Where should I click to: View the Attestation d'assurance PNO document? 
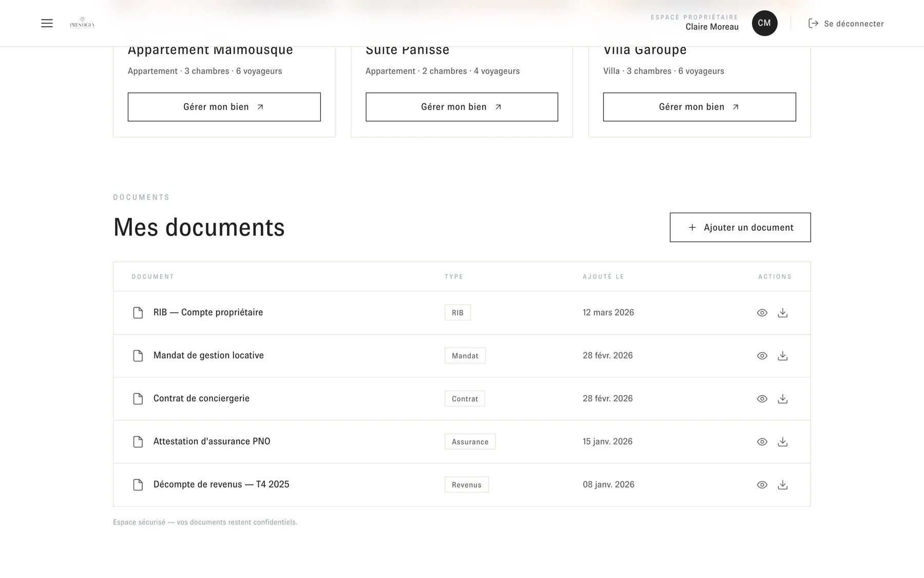point(762,442)
